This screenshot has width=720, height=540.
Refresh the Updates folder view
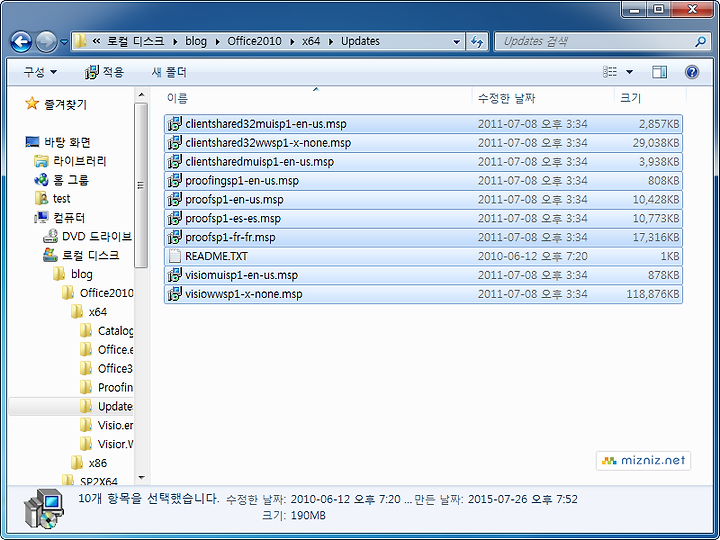(x=477, y=42)
